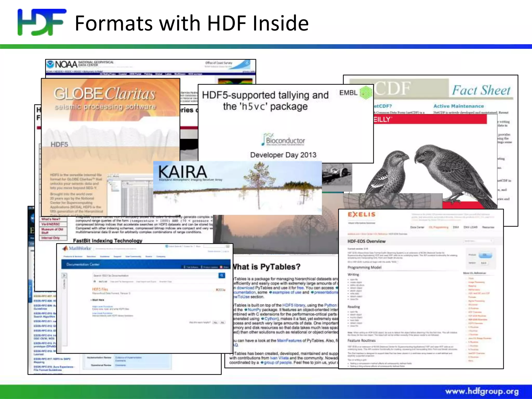Click the HDF-EOS Overview heading

367,241
